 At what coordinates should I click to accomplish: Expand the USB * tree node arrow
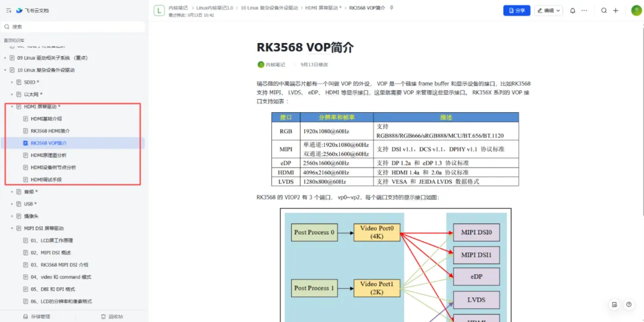point(12,204)
